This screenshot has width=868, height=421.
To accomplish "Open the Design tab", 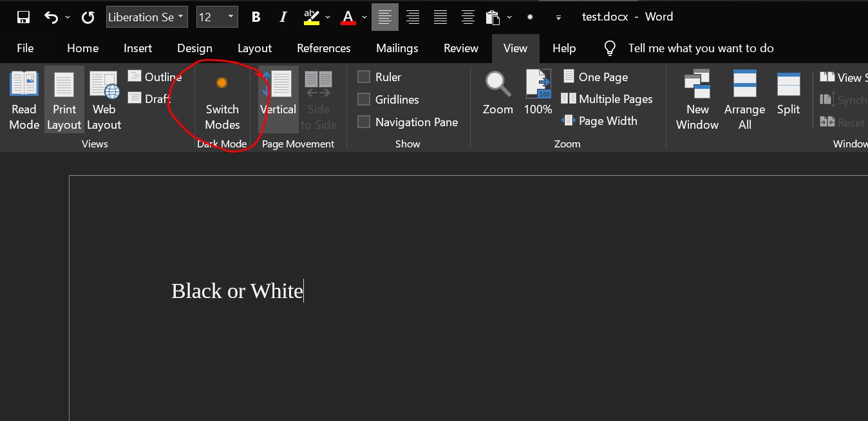I will tap(194, 48).
